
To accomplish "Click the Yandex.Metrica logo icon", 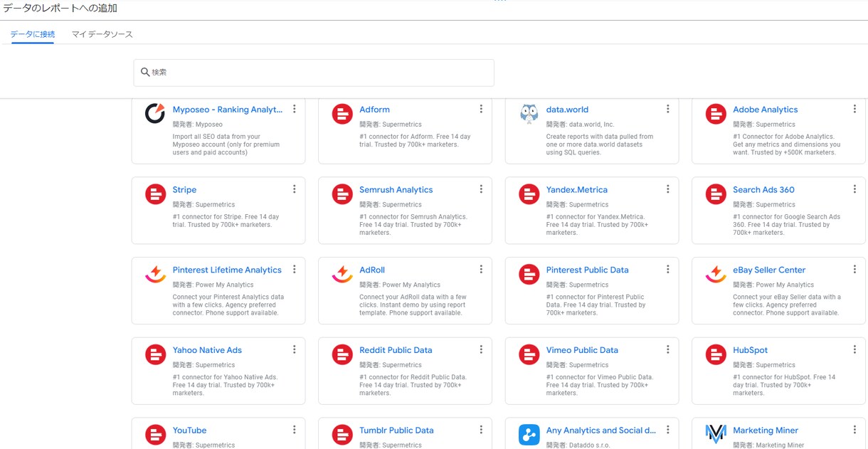I will (x=529, y=194).
